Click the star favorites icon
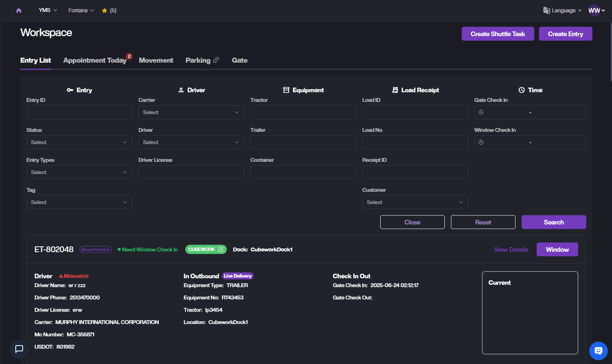This screenshot has width=612, height=364. point(104,10)
